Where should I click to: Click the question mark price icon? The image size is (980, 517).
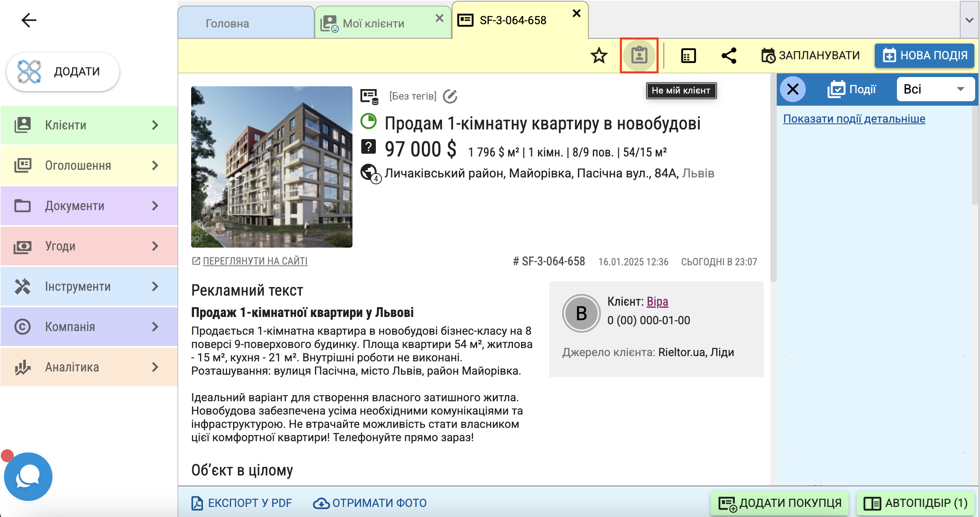[368, 147]
